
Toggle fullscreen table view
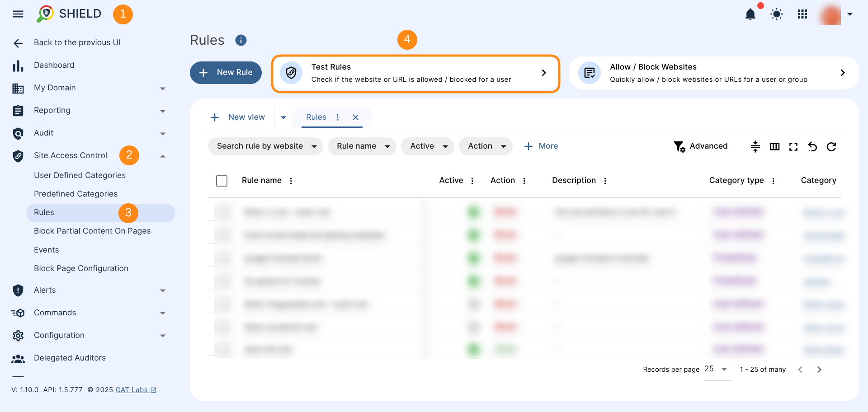pos(793,147)
